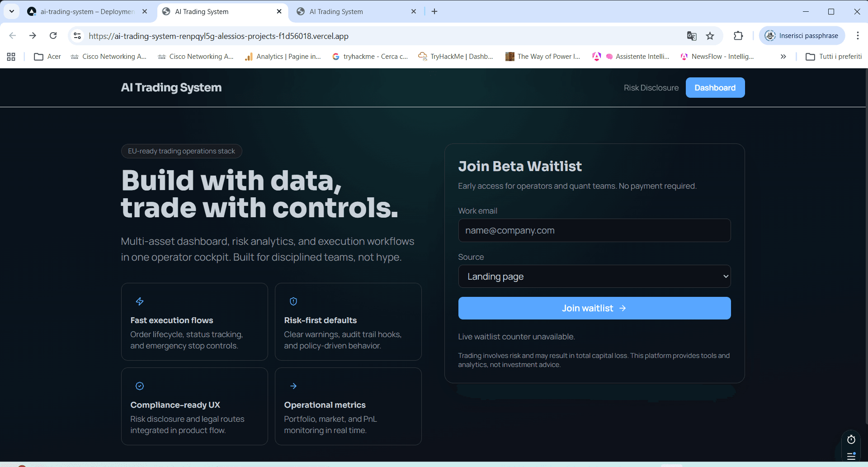The width and height of the screenshot is (868, 467).
Task: Go back using the navigation arrow
Action: (13, 36)
